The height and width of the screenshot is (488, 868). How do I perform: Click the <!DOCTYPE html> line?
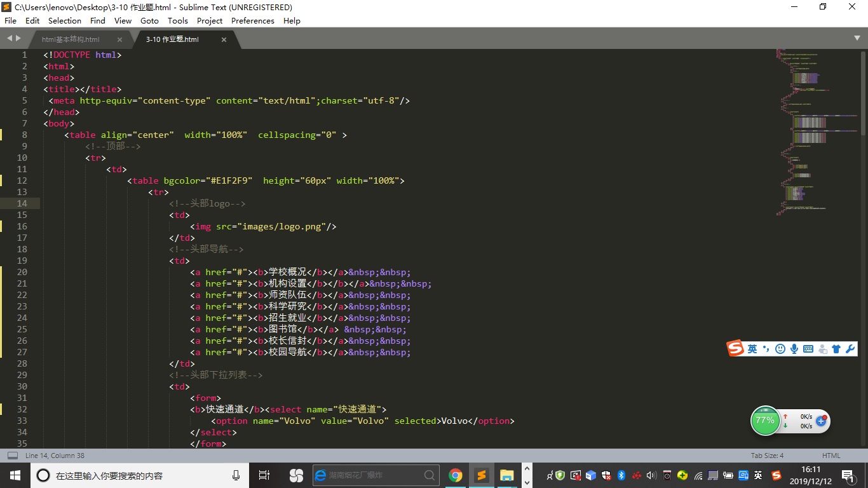point(83,55)
